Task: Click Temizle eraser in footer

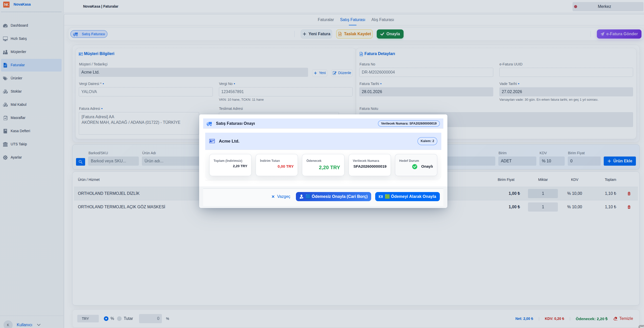Action: pos(623,319)
